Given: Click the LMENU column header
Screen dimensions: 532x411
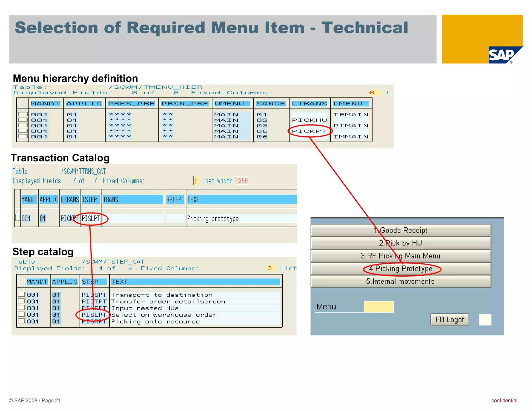Looking at the screenshot, I should coord(350,104).
